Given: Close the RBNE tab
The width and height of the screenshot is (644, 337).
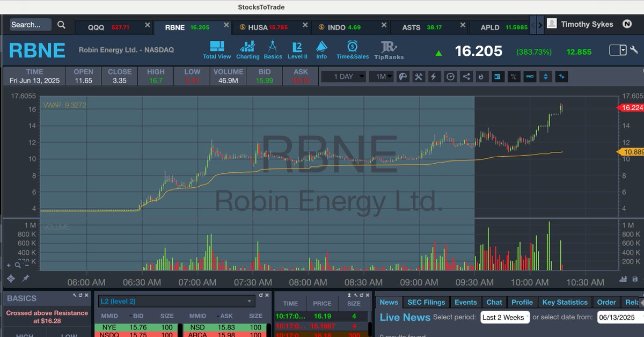Looking at the screenshot, I should point(227,25).
